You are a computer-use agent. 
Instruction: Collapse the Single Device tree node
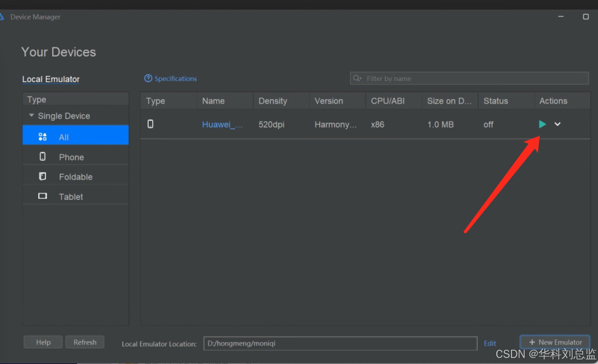(31, 116)
